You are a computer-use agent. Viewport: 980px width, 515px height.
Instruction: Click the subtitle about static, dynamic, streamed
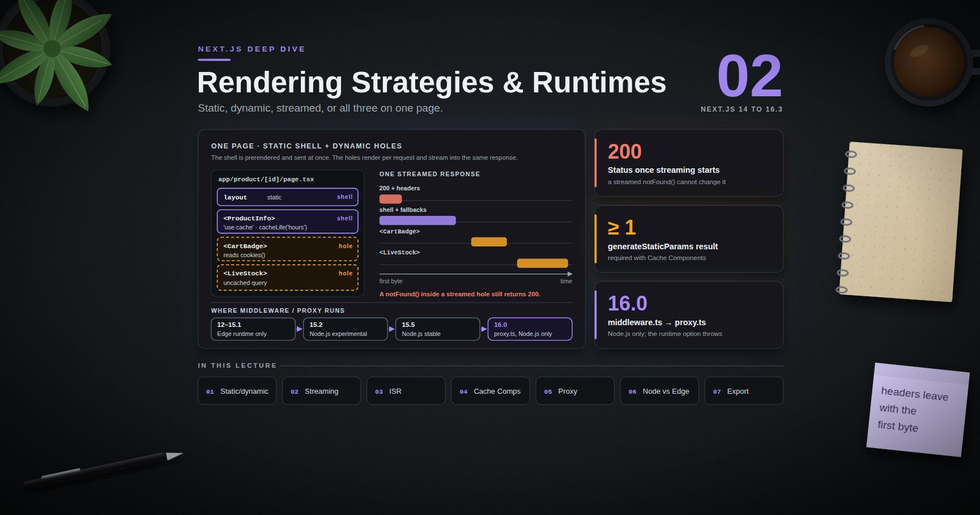[320, 108]
